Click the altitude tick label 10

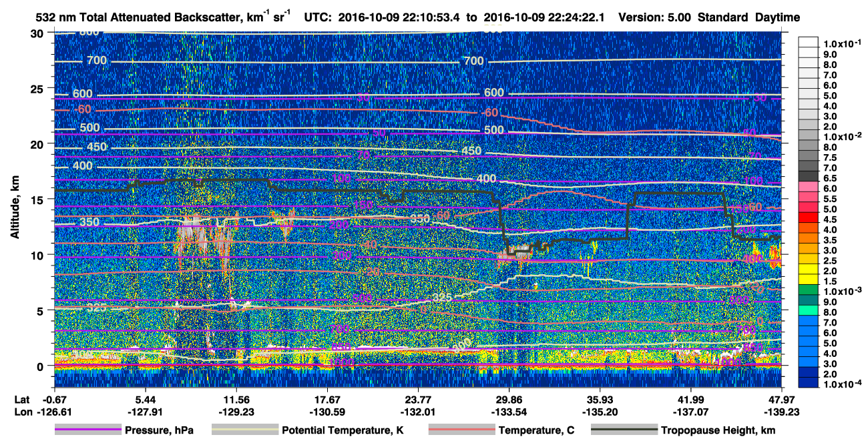pos(38,254)
